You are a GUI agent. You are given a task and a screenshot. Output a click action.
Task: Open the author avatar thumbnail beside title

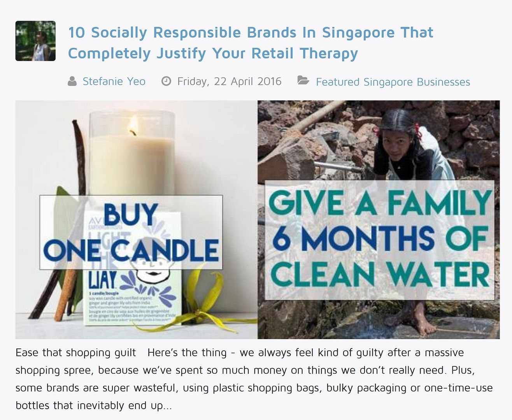[x=35, y=41]
